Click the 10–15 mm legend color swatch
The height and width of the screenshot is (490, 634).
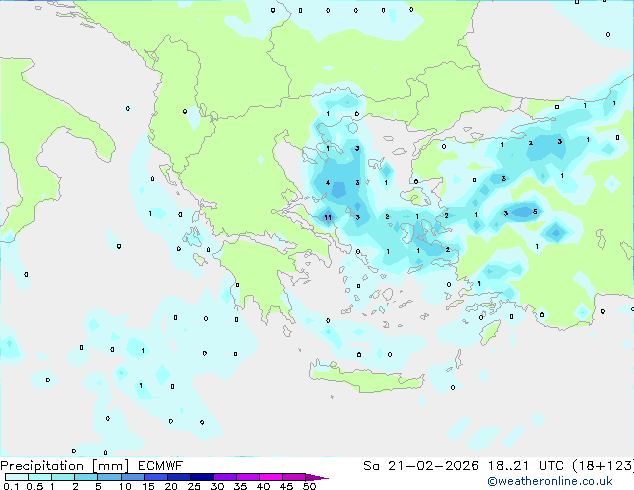[x=132, y=477]
